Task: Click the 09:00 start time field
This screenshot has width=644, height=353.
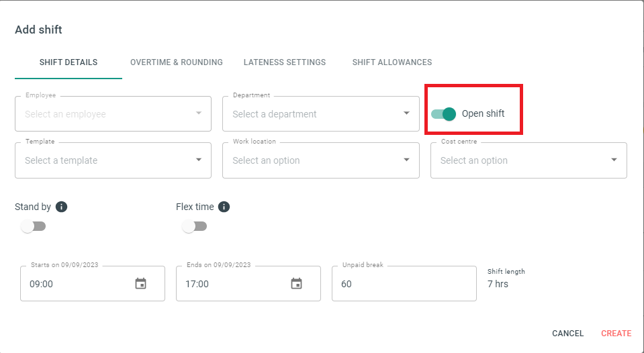Action: (93, 284)
